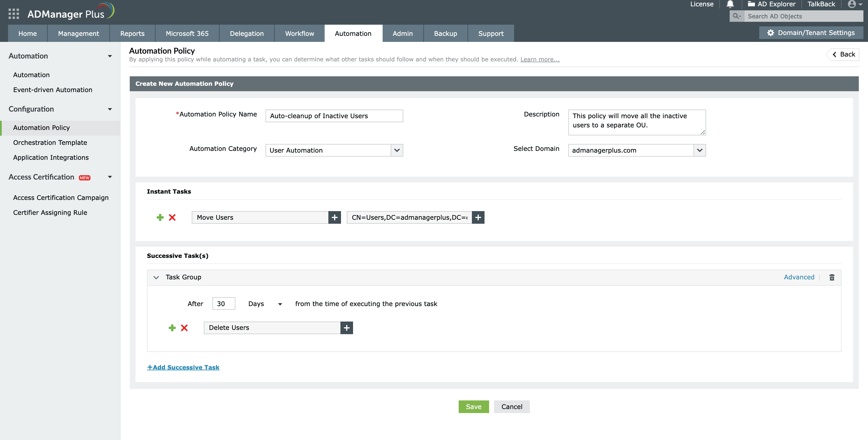Collapse the Task Group section

pyautogui.click(x=156, y=277)
